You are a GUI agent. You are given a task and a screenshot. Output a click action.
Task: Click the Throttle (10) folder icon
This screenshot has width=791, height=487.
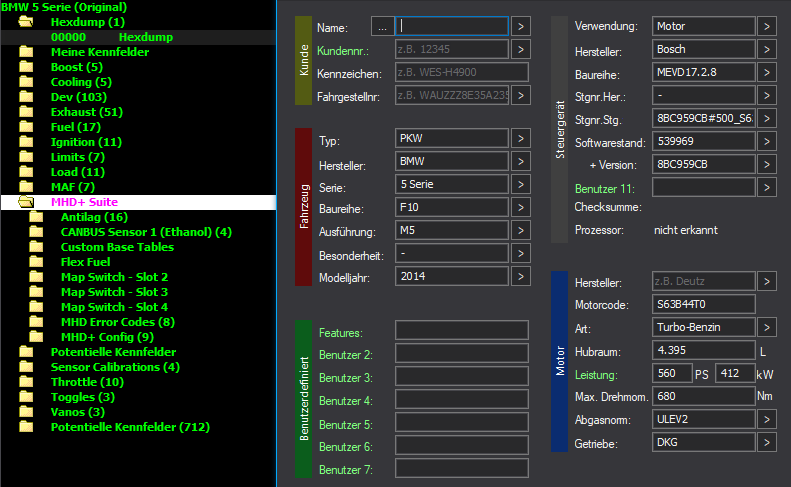(x=26, y=382)
